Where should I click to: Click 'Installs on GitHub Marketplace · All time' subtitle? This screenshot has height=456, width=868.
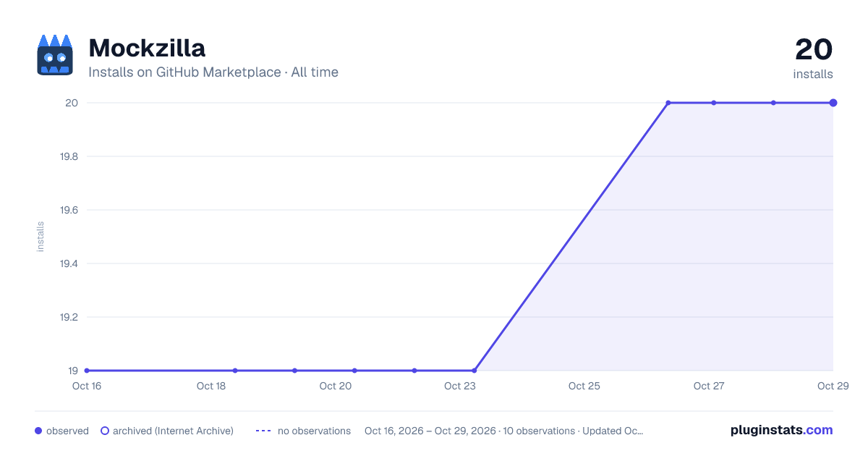213,72
